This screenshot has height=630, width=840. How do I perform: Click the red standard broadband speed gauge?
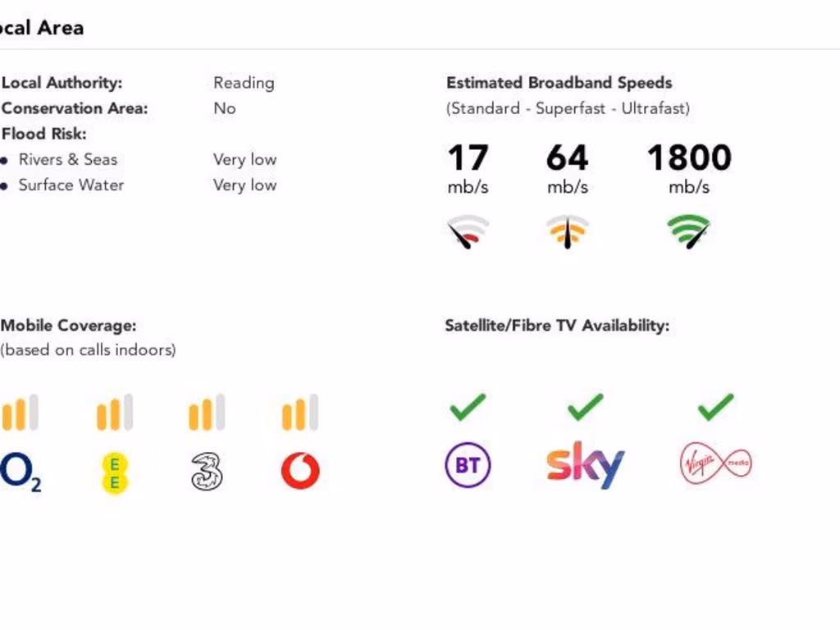pyautogui.click(x=468, y=231)
